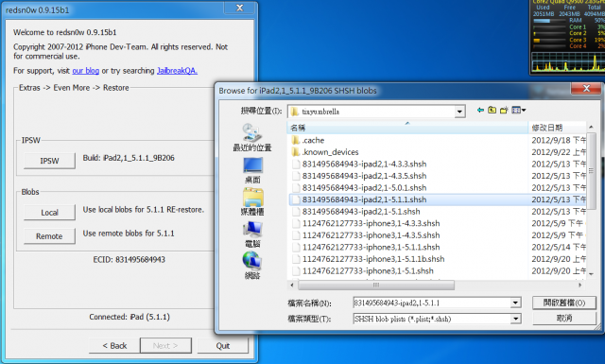The height and width of the screenshot is (364, 605).
Task: Click the Quit button in redsn0w
Action: click(223, 345)
